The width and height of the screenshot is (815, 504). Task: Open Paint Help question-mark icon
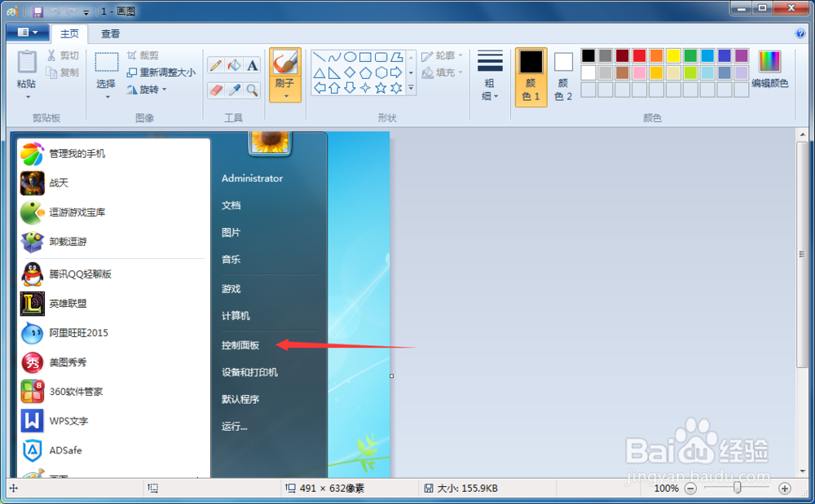tap(800, 33)
